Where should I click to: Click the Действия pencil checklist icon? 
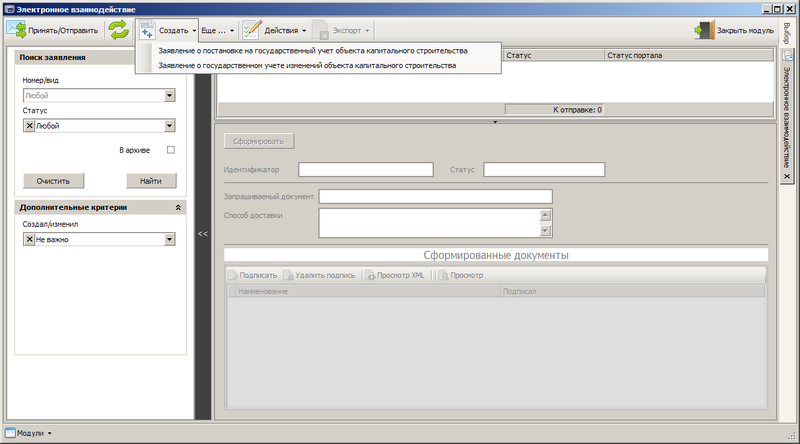coord(251,31)
